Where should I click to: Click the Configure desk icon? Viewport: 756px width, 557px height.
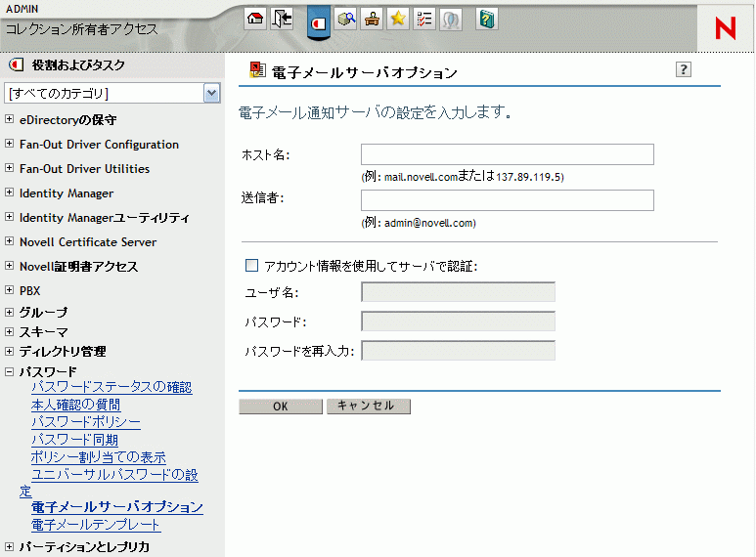pos(372,20)
